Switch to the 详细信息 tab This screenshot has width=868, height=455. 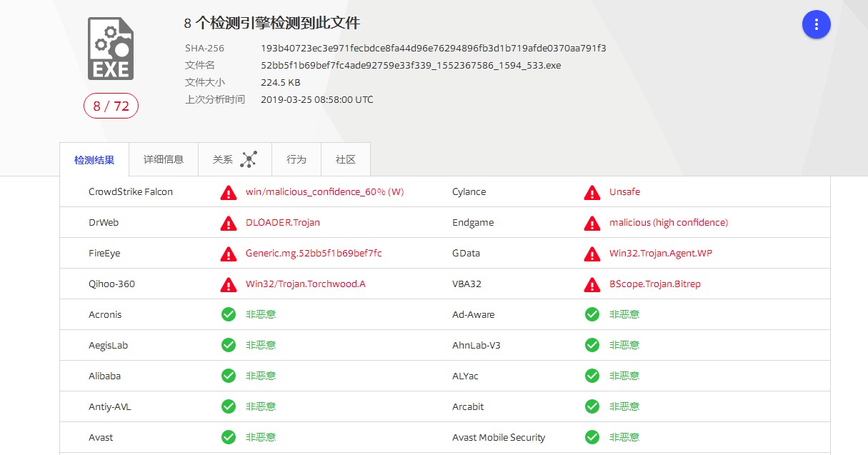pyautogui.click(x=164, y=159)
